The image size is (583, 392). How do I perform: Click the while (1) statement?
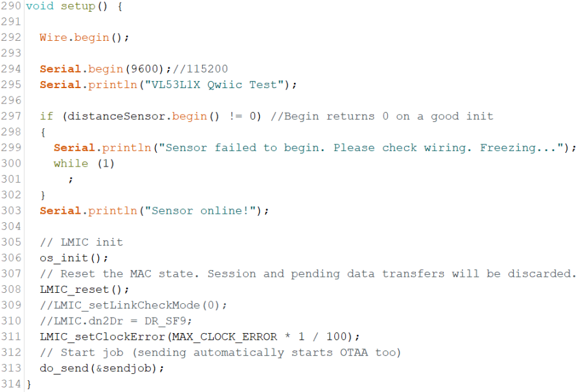point(84,163)
